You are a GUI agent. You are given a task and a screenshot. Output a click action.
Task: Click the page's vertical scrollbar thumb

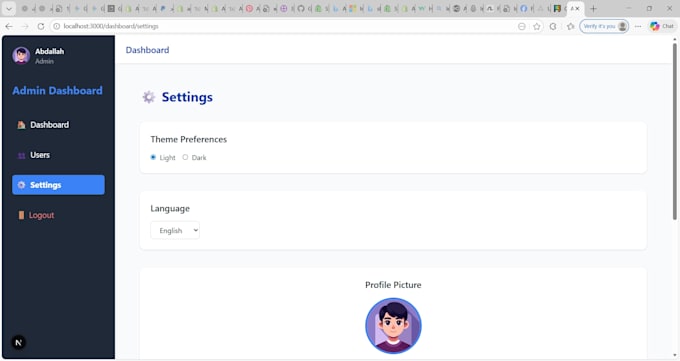[675, 130]
